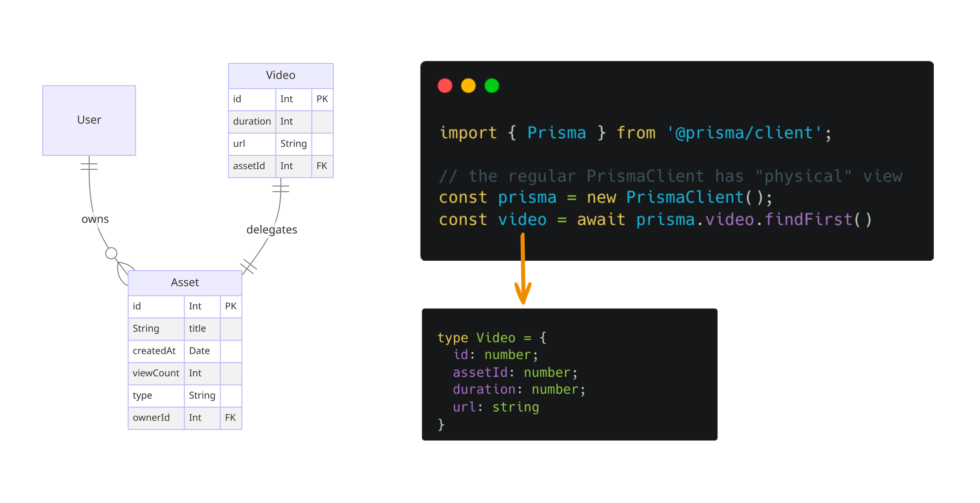Click the delegates relationship label
The image size is (980, 503).
272,230
